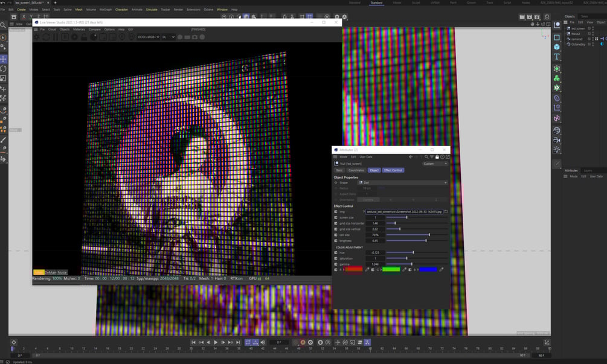This screenshot has width=607, height=364.
Task: Open the Light object icon in palette
Action: click(557, 149)
